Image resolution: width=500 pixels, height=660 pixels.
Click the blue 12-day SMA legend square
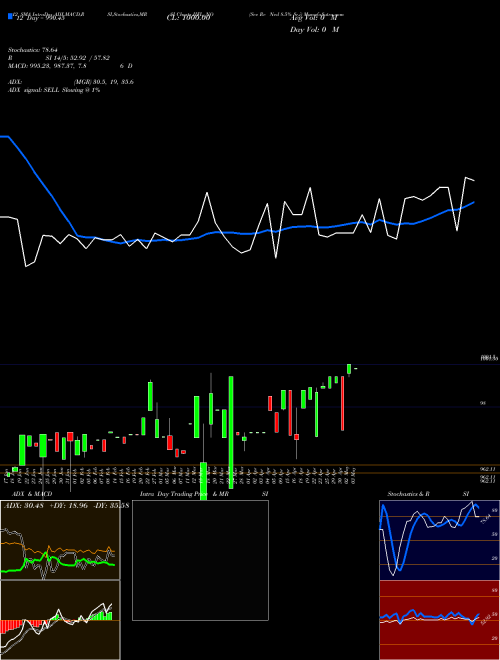tap(10, 17)
